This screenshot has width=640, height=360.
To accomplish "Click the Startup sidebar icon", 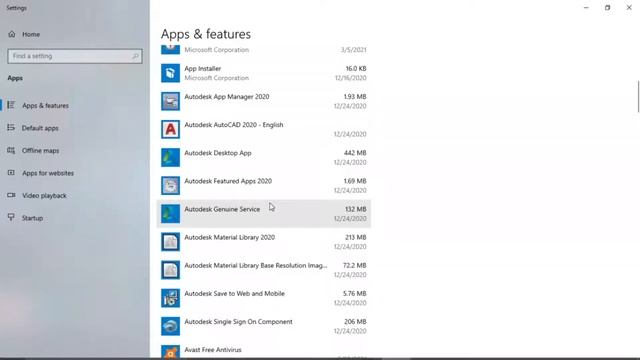I will (x=11, y=218).
